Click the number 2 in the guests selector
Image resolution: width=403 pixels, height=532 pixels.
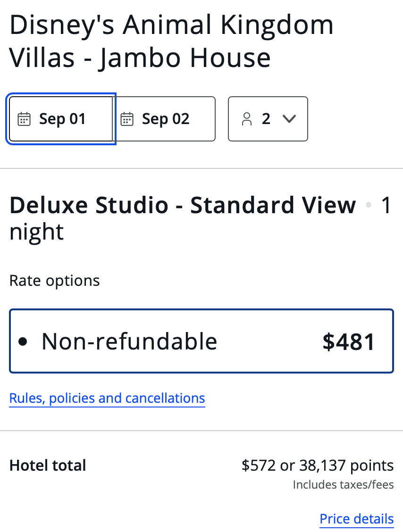(266, 119)
